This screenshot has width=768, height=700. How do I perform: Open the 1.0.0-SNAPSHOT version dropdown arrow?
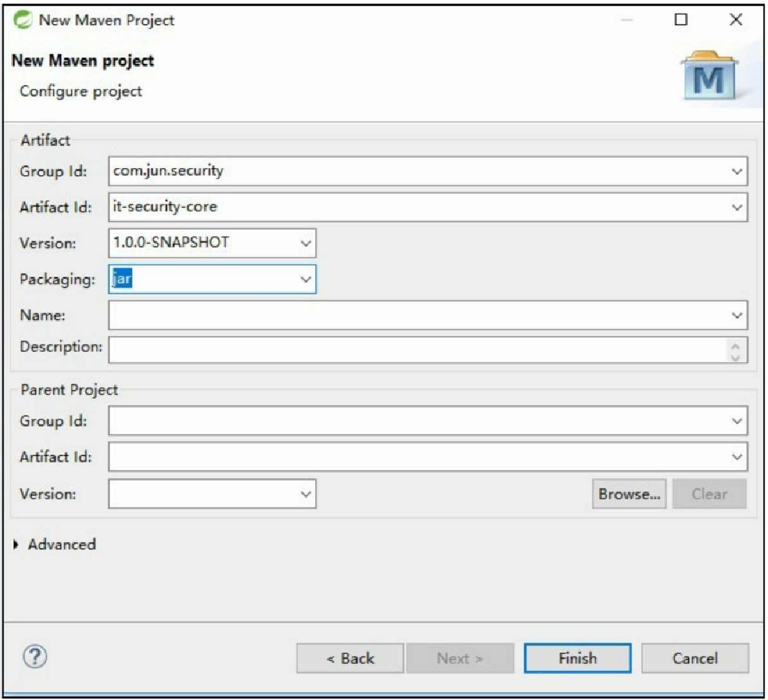[x=305, y=243]
